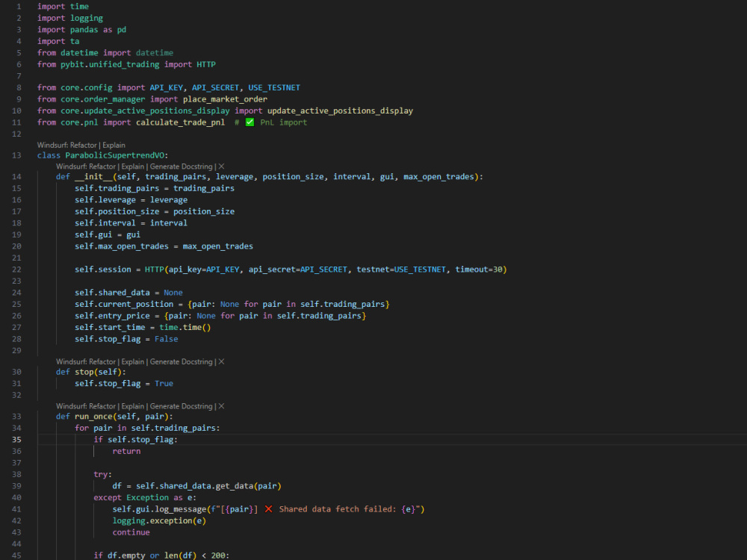Click line number 45 in the gutter

click(x=16, y=556)
